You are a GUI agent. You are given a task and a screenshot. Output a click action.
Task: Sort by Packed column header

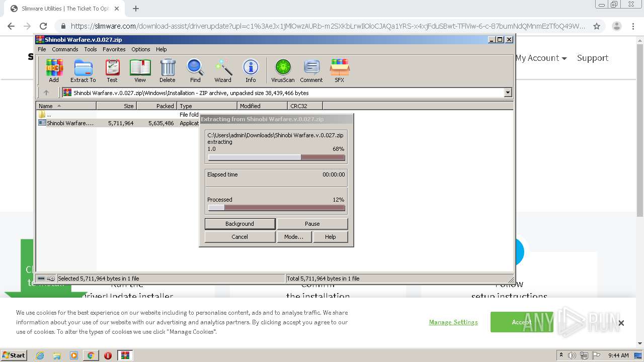click(156, 106)
